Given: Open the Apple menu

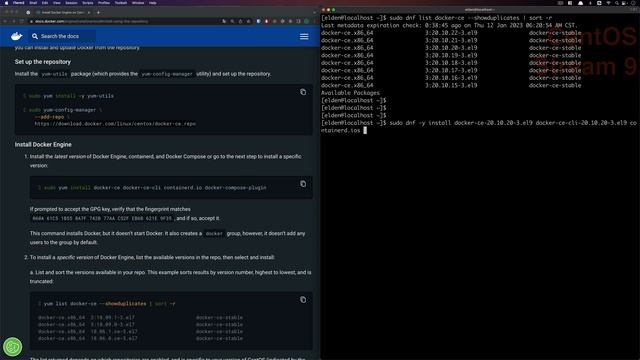Looking at the screenshot, I should click(x=6, y=3).
